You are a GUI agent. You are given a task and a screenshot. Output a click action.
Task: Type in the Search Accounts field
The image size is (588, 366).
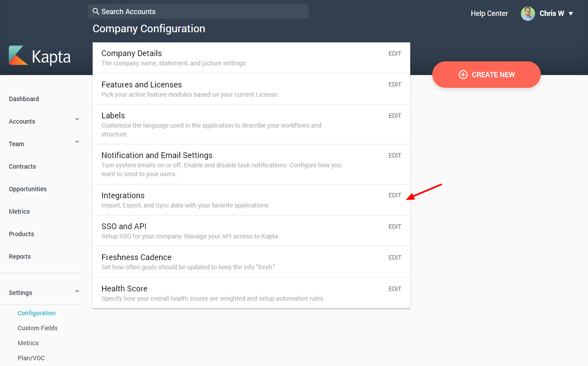point(203,11)
